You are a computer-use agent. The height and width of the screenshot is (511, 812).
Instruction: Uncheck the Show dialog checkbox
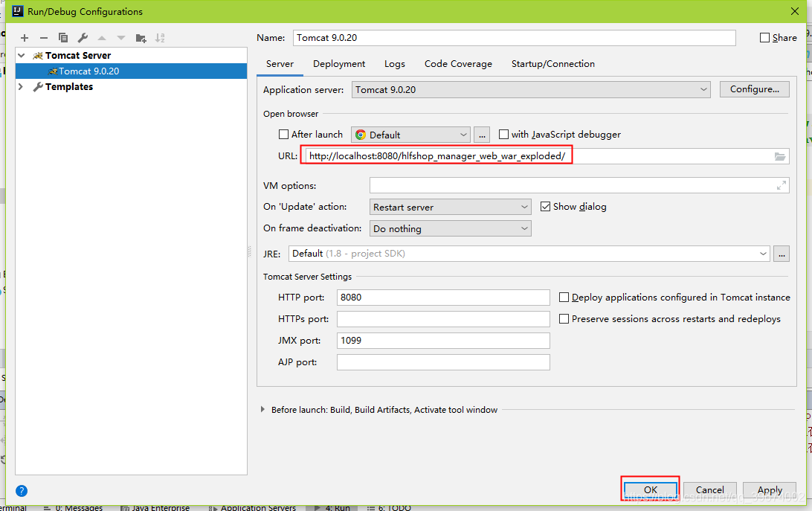pyautogui.click(x=545, y=207)
